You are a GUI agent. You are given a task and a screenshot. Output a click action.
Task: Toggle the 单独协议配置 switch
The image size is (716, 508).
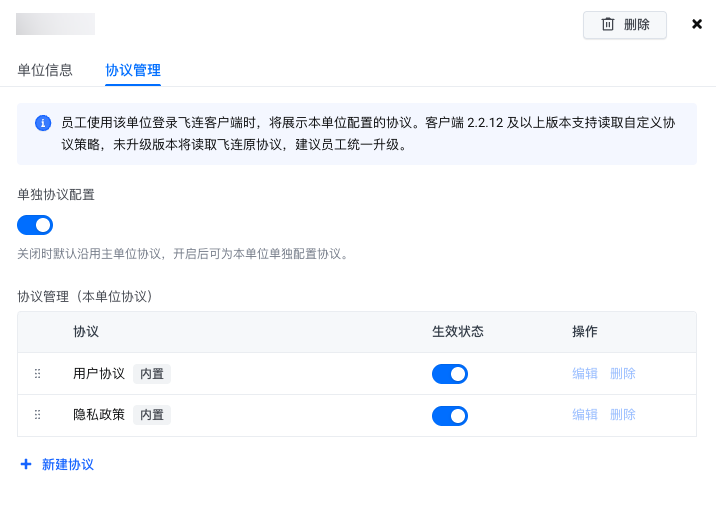[x=35, y=225]
